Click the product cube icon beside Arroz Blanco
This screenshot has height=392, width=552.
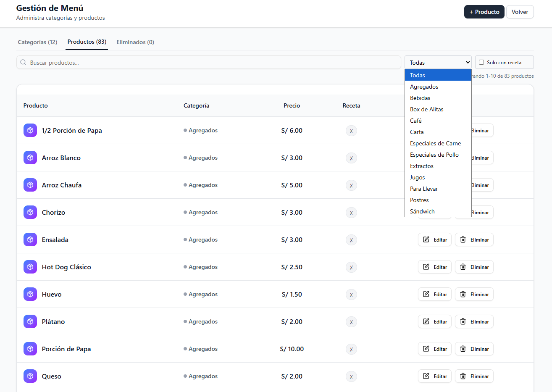(x=30, y=158)
